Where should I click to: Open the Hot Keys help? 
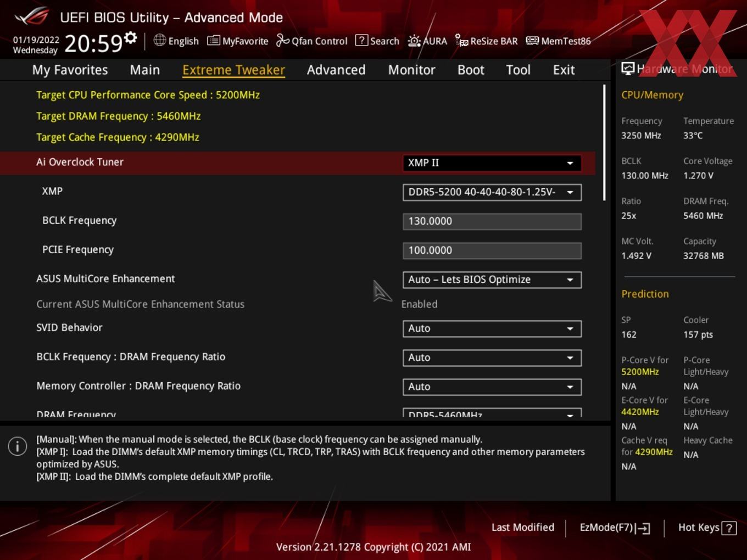[707, 528]
